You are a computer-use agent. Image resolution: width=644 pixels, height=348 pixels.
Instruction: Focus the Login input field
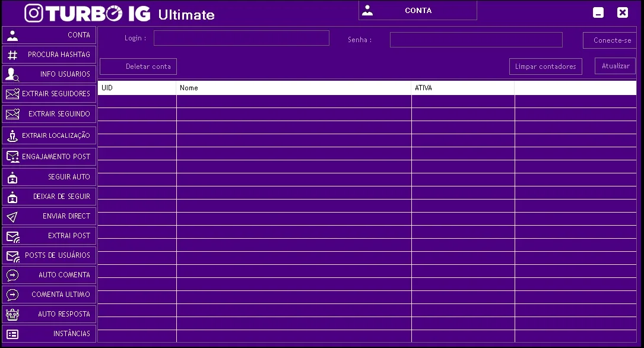[x=242, y=38]
